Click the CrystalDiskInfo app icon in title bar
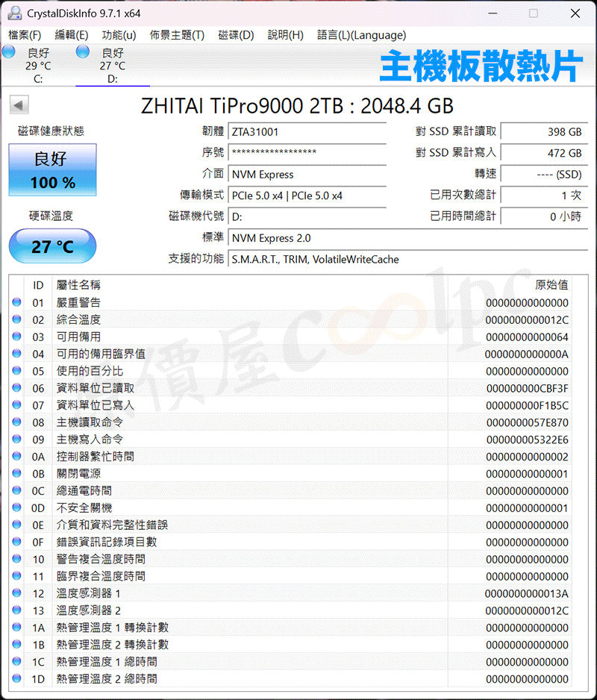 (13, 13)
